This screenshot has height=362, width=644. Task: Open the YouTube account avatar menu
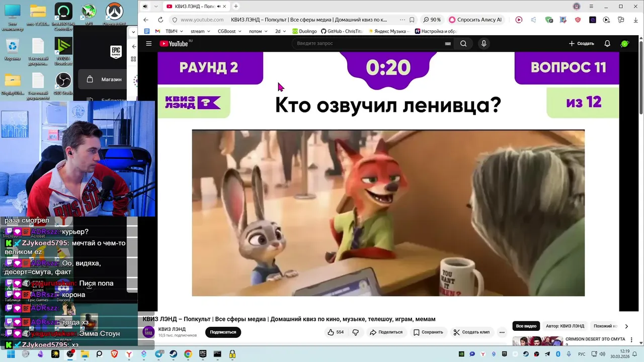(624, 44)
